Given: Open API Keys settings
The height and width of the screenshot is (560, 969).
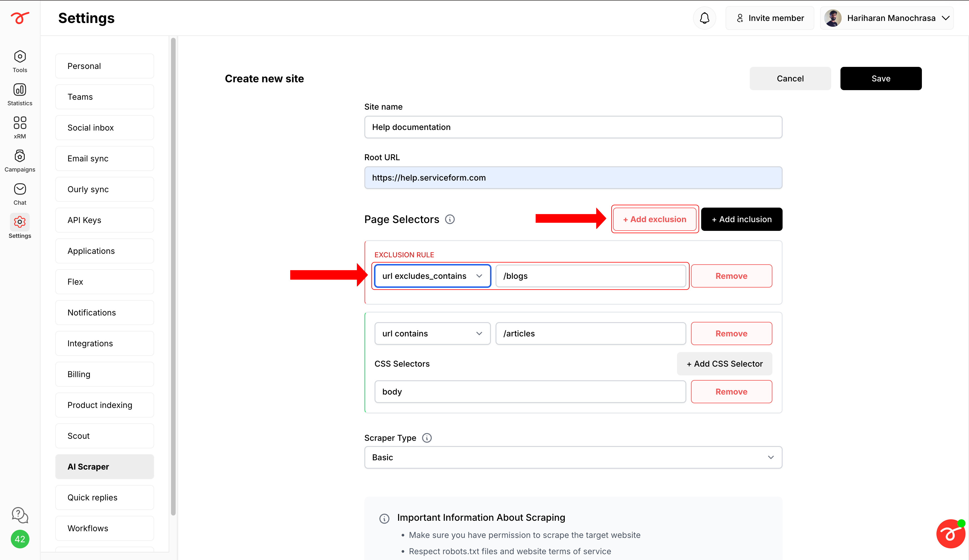Looking at the screenshot, I should tap(105, 220).
